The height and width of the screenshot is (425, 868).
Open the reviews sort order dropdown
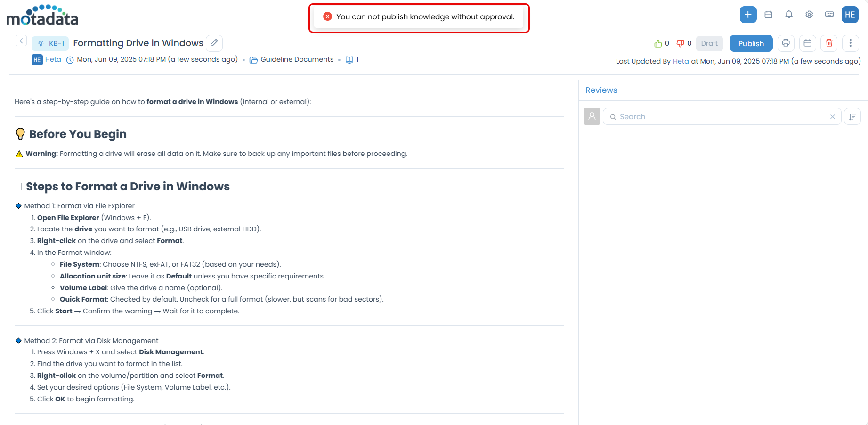pos(852,116)
